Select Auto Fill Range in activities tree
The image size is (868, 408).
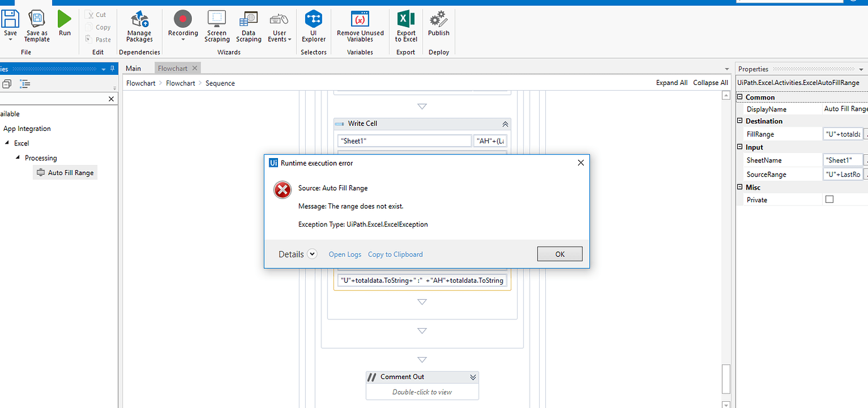coord(65,173)
